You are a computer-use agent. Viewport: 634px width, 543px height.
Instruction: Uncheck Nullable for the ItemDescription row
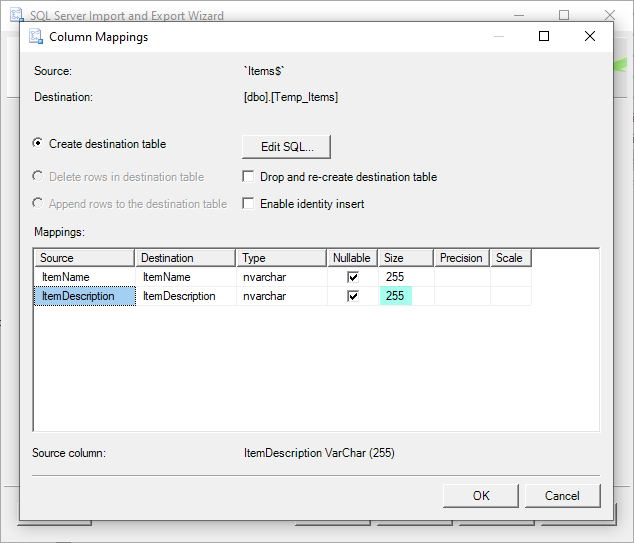352,296
